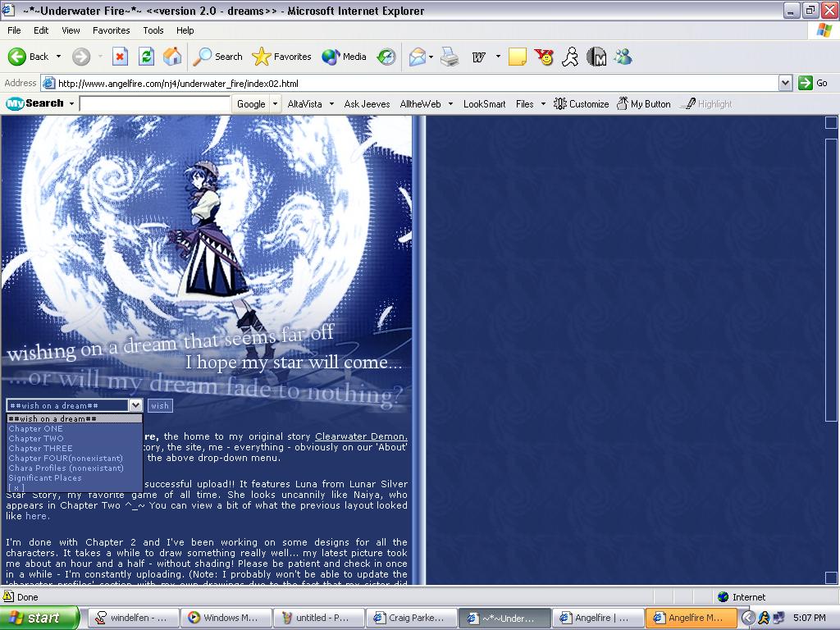Click the MySearch logo
The image size is (840, 630).
tap(34, 103)
